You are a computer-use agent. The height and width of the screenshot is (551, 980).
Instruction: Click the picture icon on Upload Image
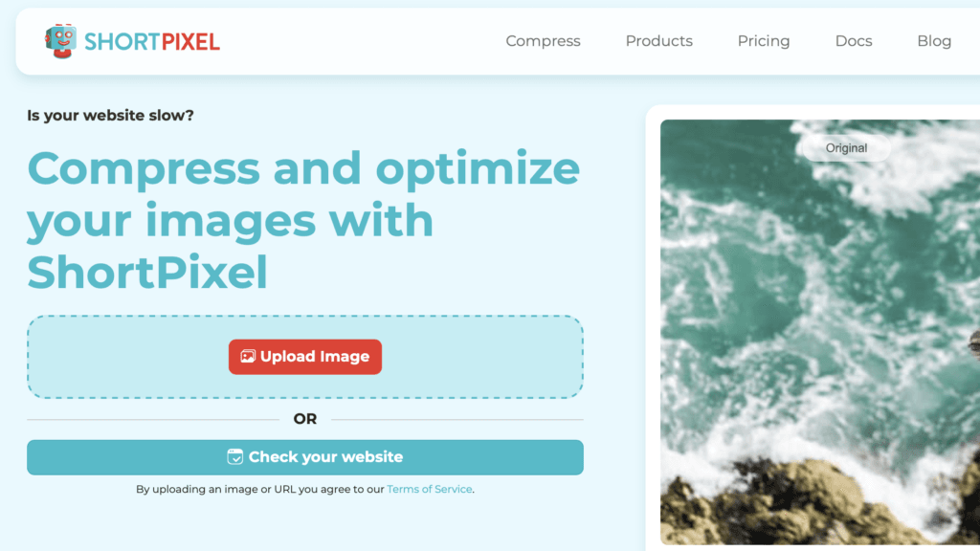pos(248,356)
